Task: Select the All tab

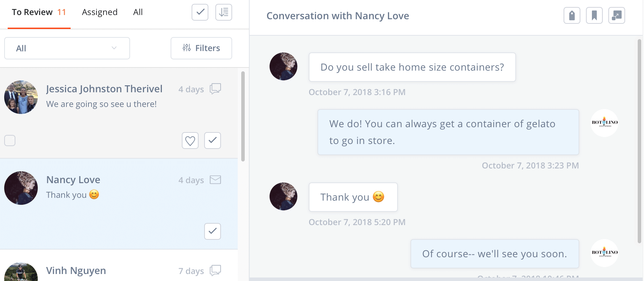Action: 138,13
